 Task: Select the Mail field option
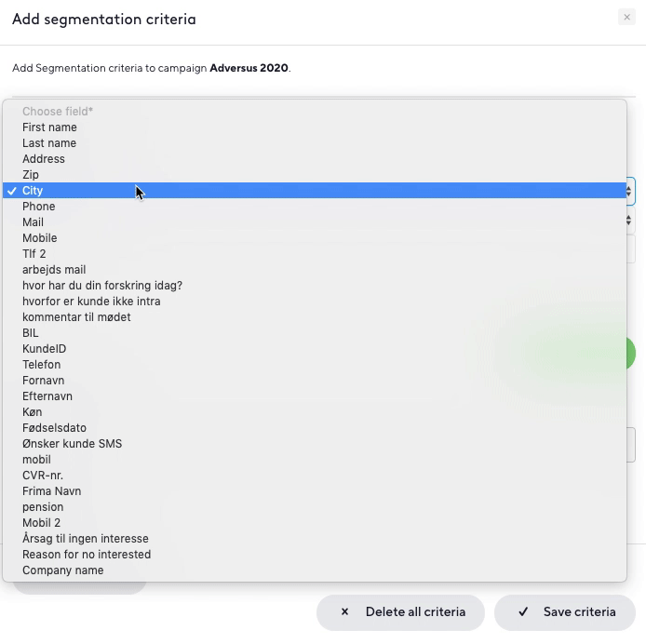[x=315, y=222]
